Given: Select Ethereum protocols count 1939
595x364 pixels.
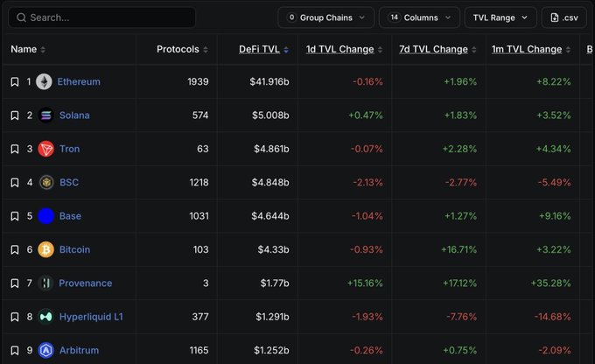Looking at the screenshot, I should point(198,81).
